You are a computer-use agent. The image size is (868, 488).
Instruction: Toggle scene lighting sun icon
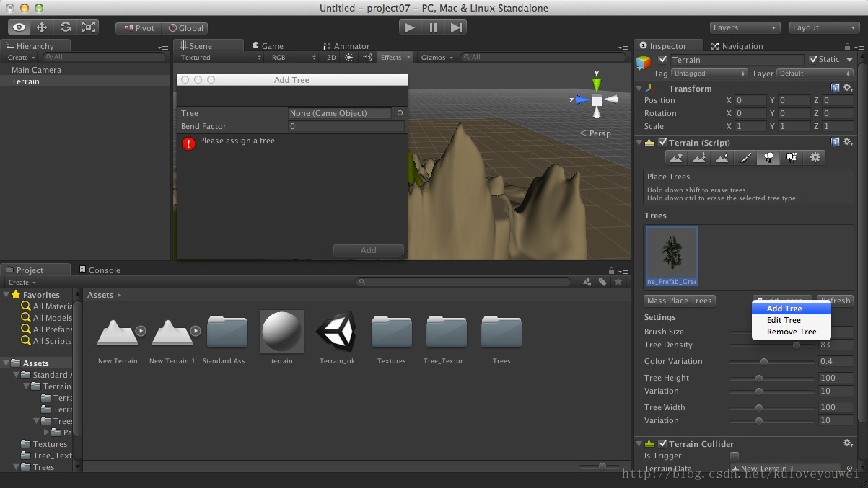click(x=349, y=57)
